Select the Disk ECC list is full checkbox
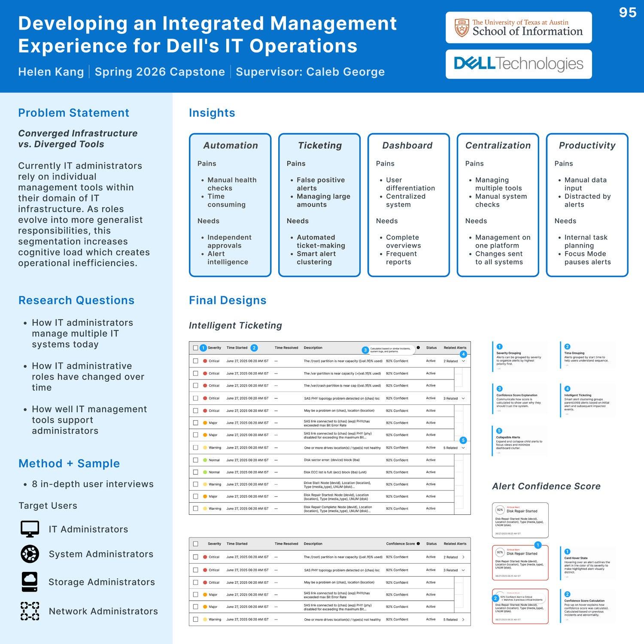The image size is (644, 644). point(195,472)
